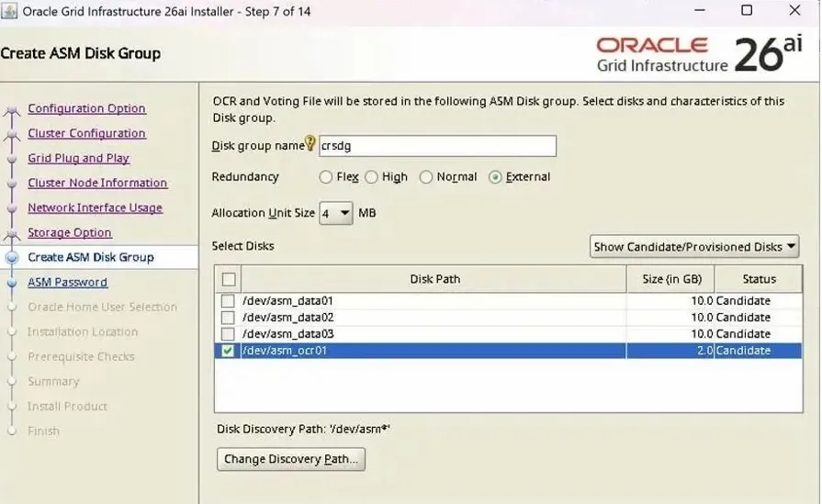
Task: Go to the Grid Plug and Play step
Action: click(x=78, y=158)
